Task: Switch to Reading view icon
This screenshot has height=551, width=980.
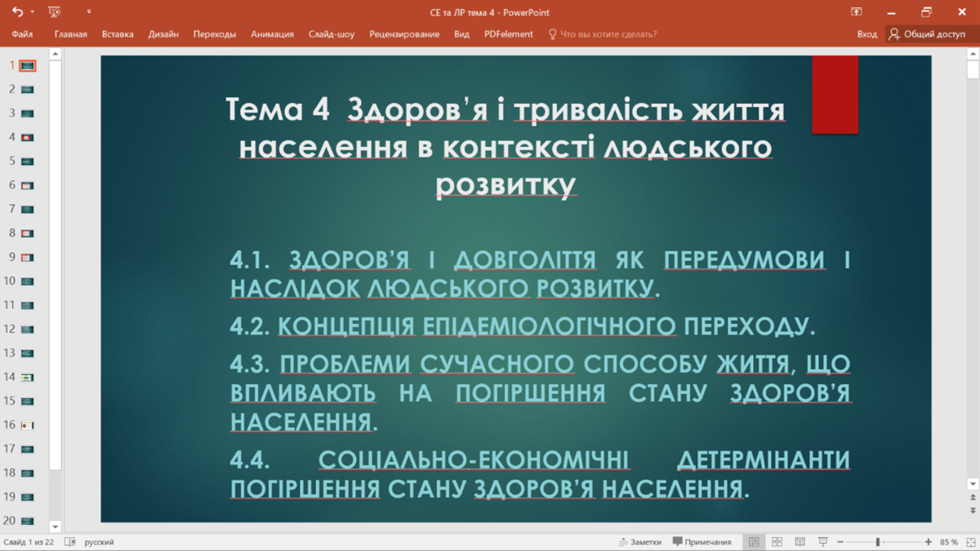Action: pos(800,542)
